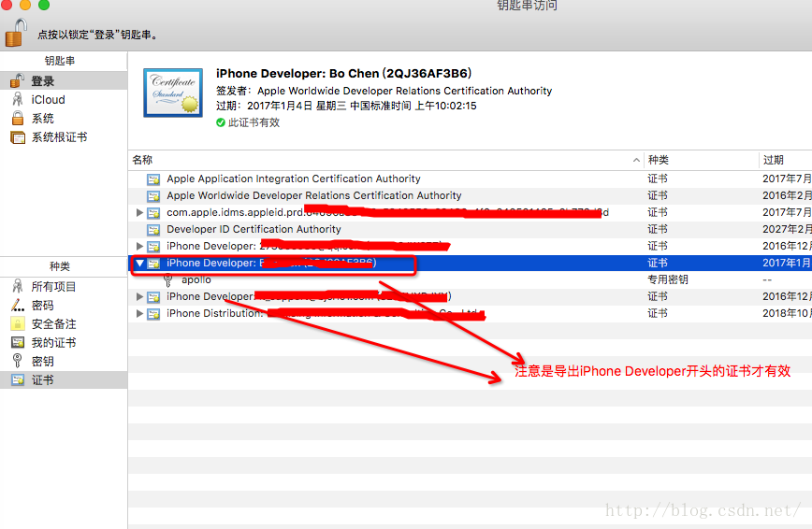
Task: Sort list by 种类 column header
Action: click(x=702, y=160)
